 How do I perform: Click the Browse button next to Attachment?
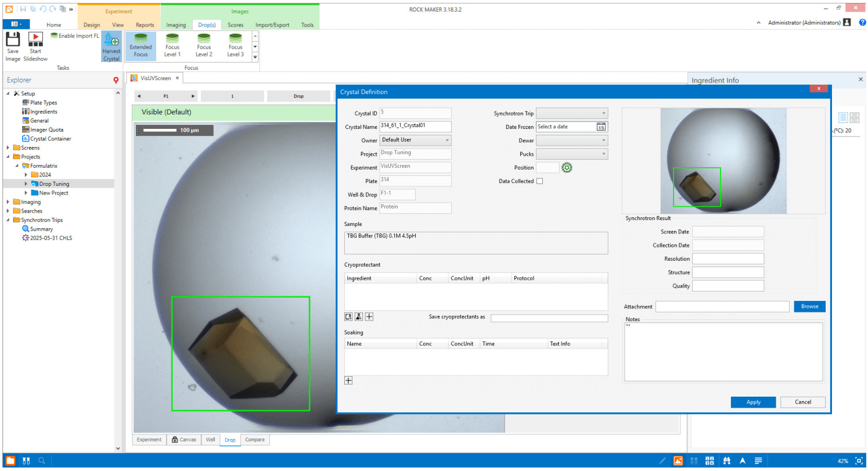[x=809, y=306]
